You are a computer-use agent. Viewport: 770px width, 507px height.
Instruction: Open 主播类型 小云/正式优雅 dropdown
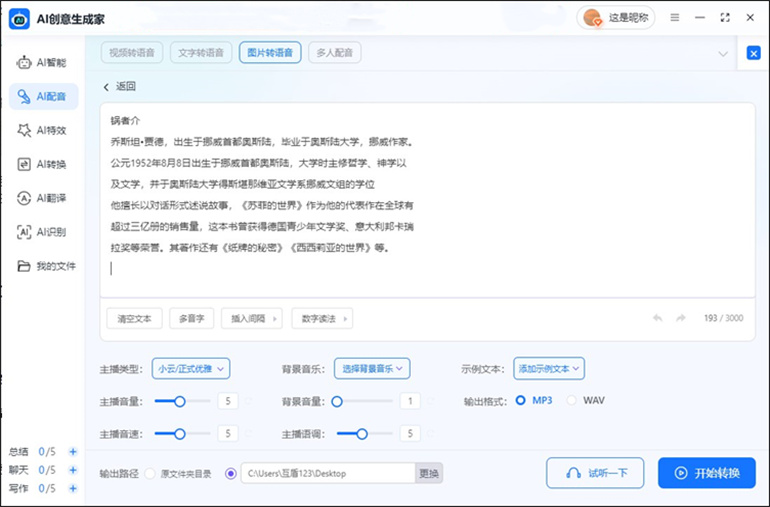(191, 368)
